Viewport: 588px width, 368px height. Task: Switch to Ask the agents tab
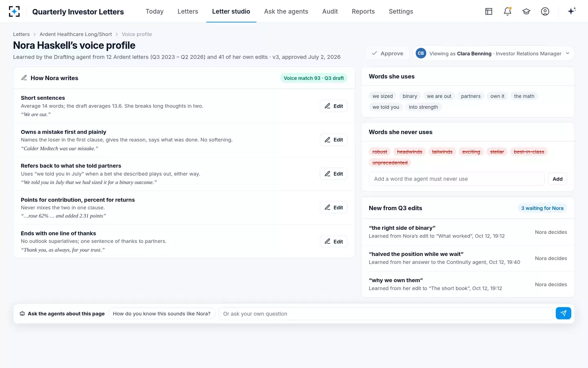(x=286, y=11)
